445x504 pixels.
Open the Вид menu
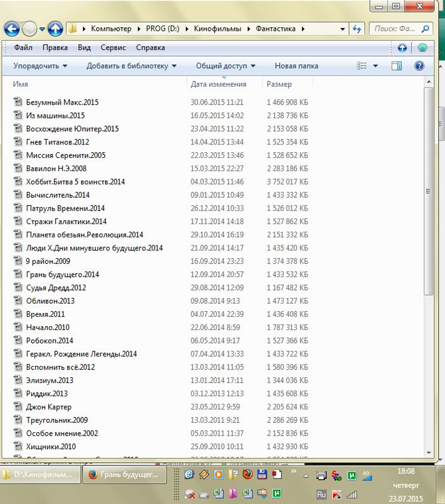84,48
